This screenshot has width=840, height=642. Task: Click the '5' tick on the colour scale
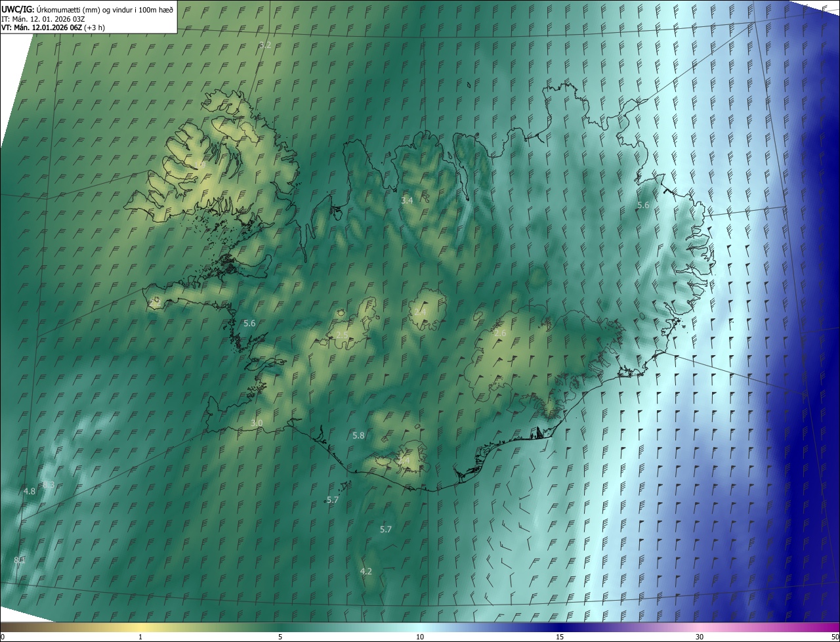pos(280,637)
